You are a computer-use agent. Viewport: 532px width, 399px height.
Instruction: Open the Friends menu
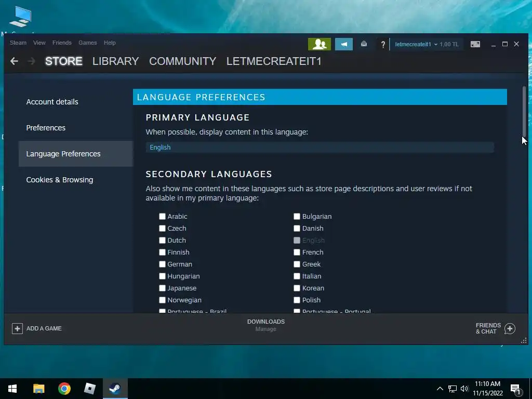pos(62,43)
